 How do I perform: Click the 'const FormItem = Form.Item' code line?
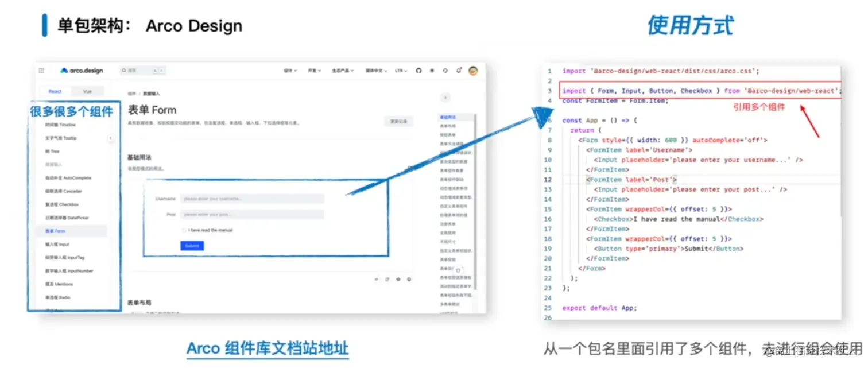tap(615, 101)
